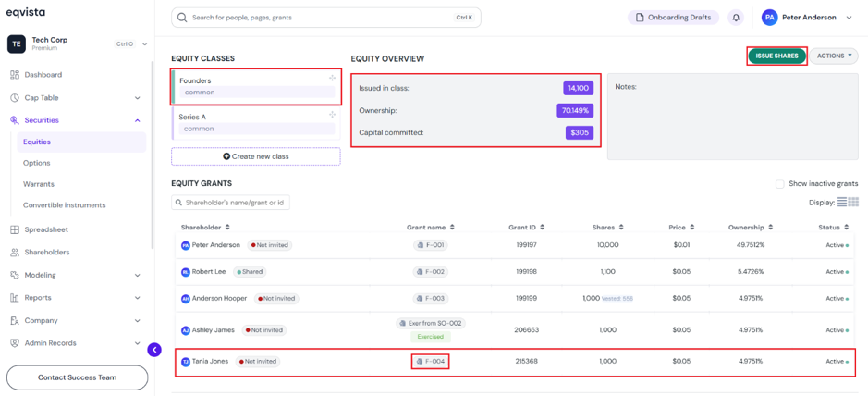Switch to grid display view icon
The image size is (868, 396).
(853, 202)
